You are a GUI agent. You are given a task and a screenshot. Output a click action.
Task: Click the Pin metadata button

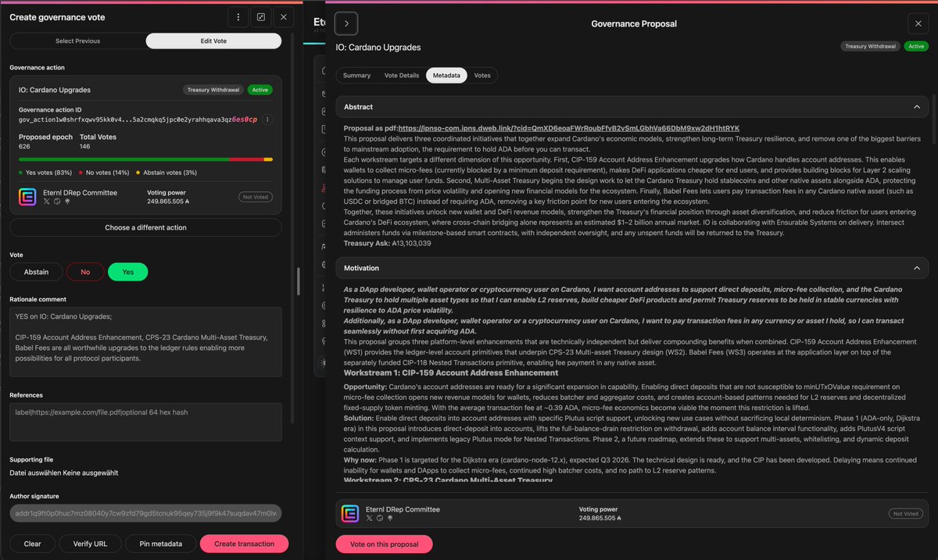160,544
